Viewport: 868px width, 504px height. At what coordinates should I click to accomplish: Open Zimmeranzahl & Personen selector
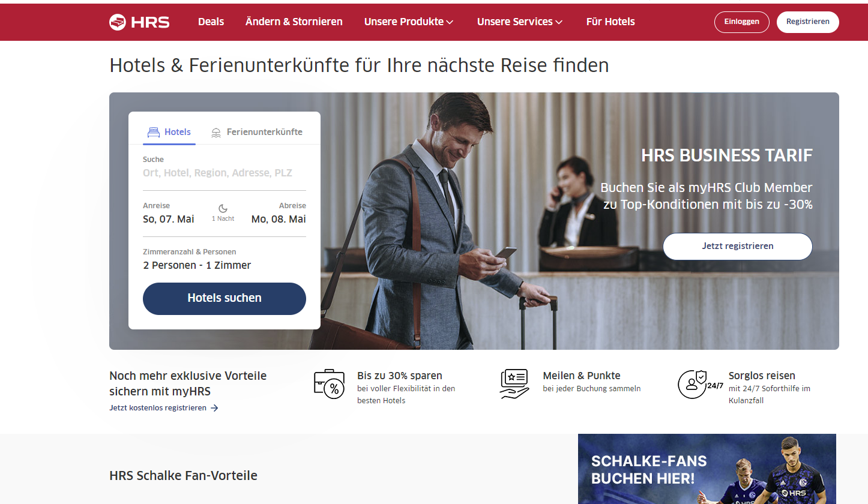pyautogui.click(x=225, y=259)
